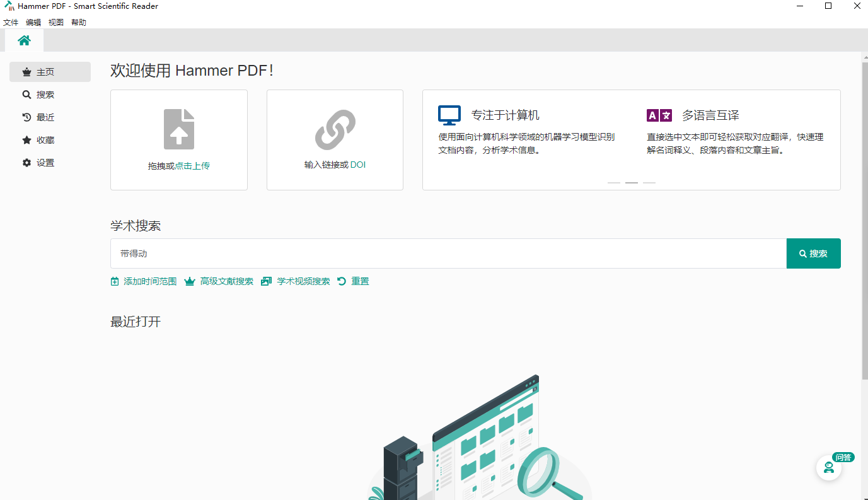This screenshot has width=868, height=500.
Task: Click the history clock icon beside 最近
Action: click(x=26, y=117)
